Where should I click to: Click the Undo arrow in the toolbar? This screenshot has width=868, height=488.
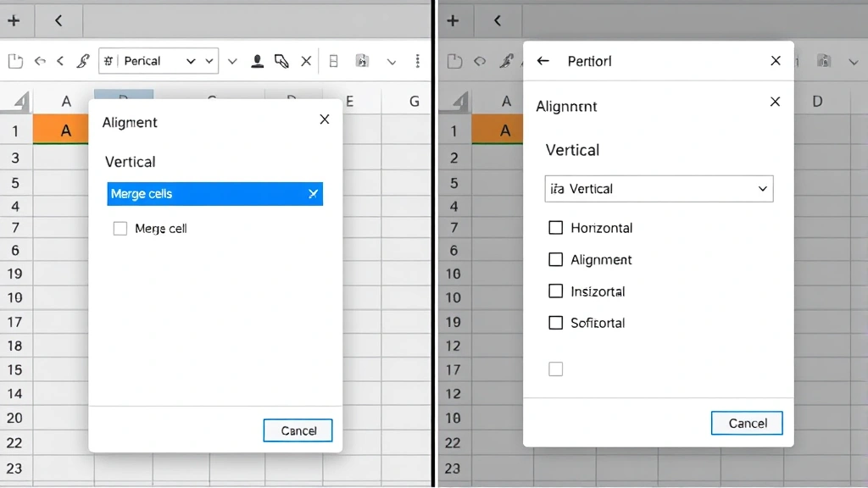[40, 60]
